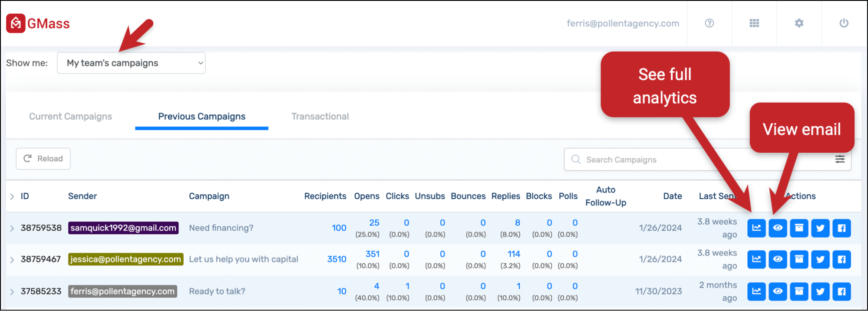Reload the campaigns list
Screen dimensions: 868x311
coord(43,159)
